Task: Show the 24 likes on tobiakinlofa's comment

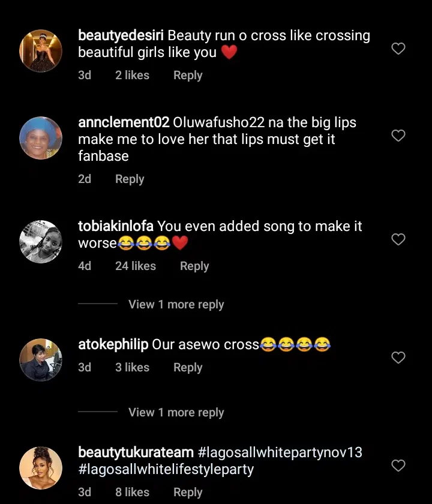Action: click(136, 266)
